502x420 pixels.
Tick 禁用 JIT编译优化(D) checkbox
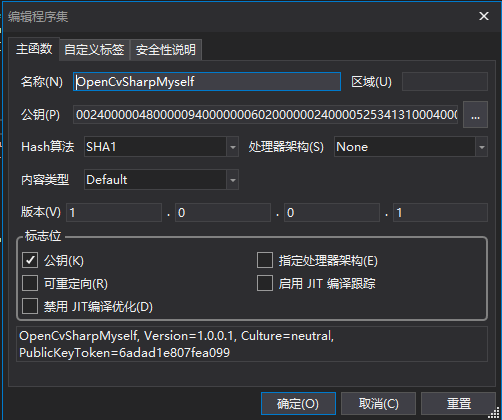(30, 306)
